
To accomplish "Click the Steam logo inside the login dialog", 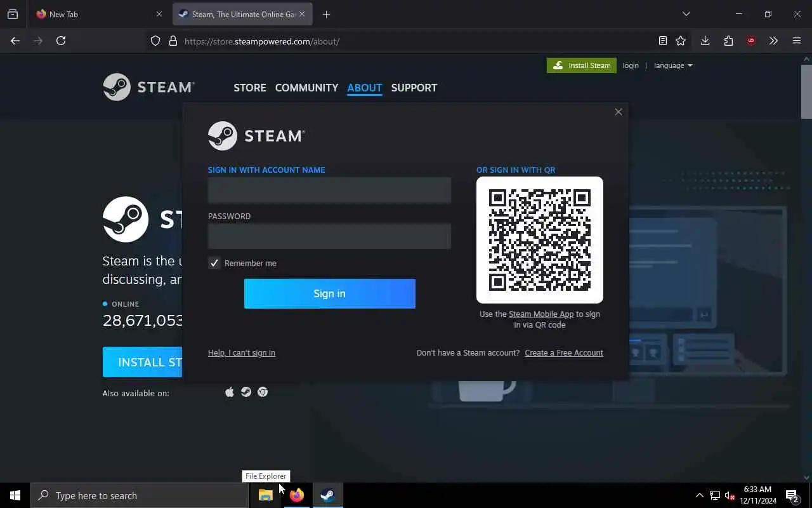I will [256, 136].
